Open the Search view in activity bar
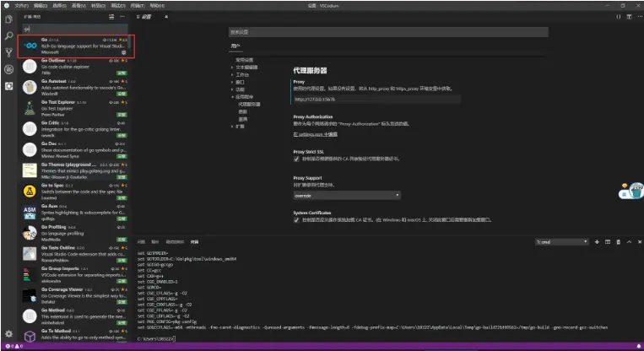Viewport: 644px width, 351px height. point(8,35)
